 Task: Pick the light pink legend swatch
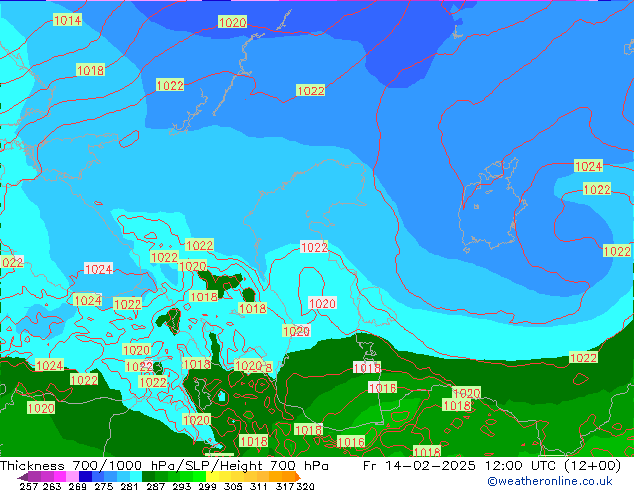[71, 476]
